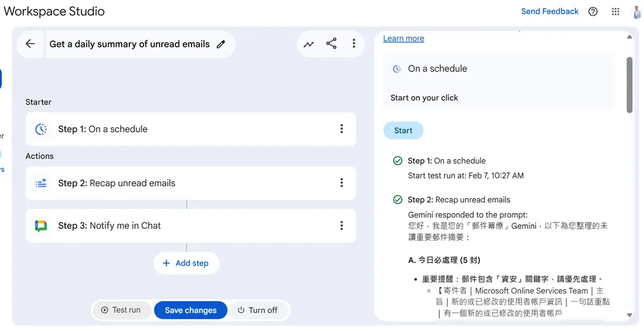Edit the flow title with pencil icon
Viewport: 644px width, 331px height.
pyautogui.click(x=221, y=44)
